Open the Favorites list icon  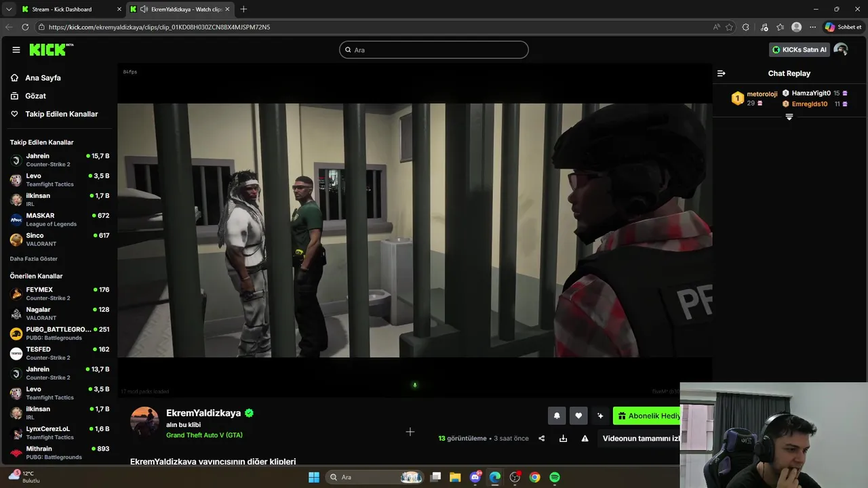coord(780,27)
